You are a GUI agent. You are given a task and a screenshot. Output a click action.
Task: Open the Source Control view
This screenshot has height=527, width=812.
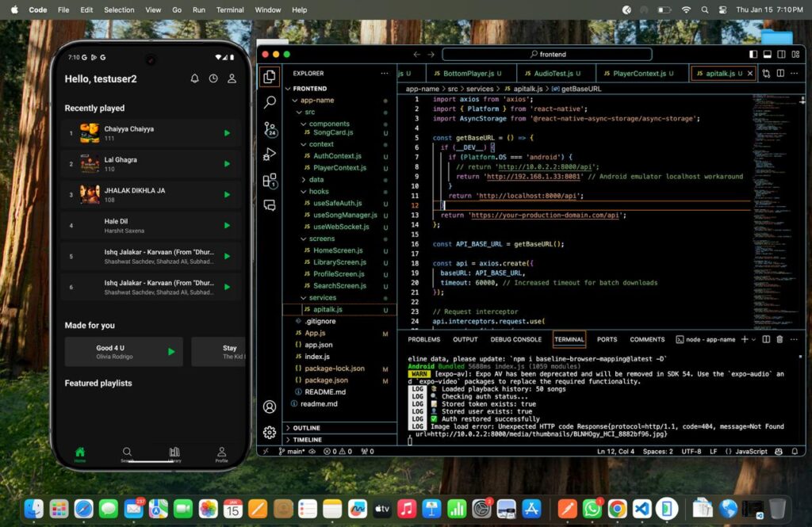(x=270, y=128)
